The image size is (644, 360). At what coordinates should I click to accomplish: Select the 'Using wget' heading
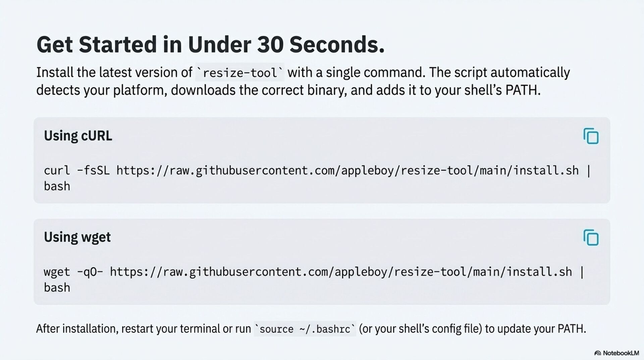77,237
